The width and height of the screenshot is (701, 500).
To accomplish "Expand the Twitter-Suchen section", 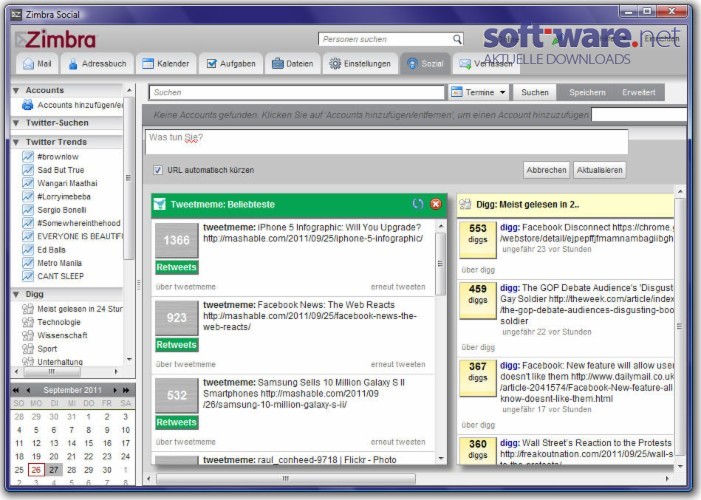I will click(17, 123).
